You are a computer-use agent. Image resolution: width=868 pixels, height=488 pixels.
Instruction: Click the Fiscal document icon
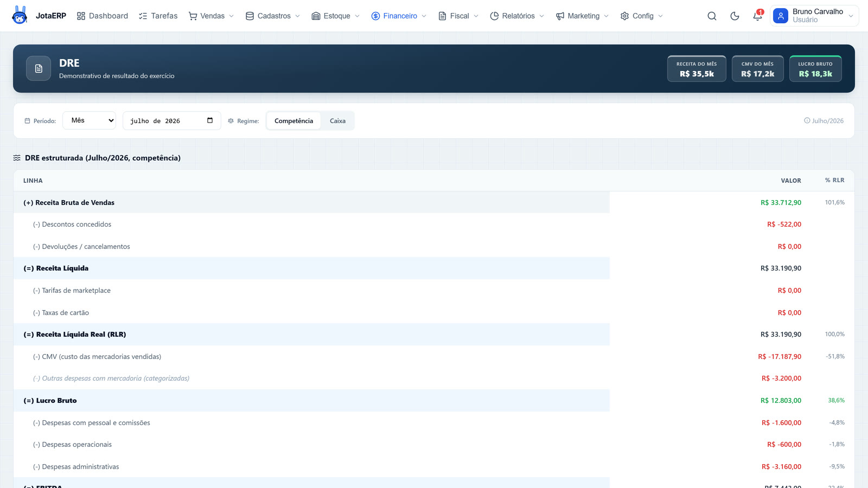[442, 16]
